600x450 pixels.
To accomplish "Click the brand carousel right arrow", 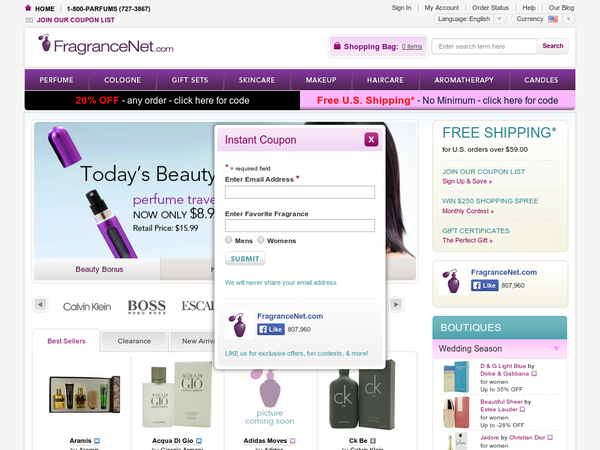I will (396, 305).
